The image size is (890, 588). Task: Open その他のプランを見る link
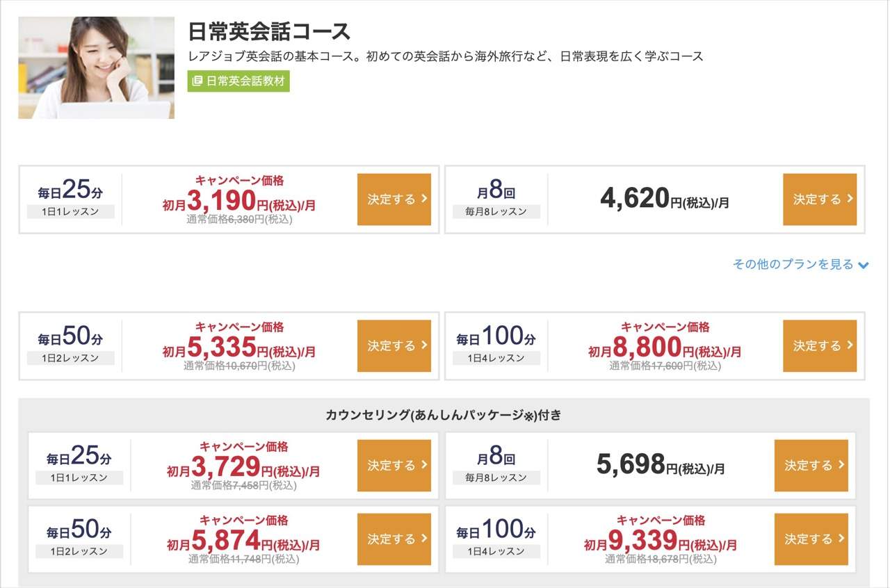(x=800, y=264)
